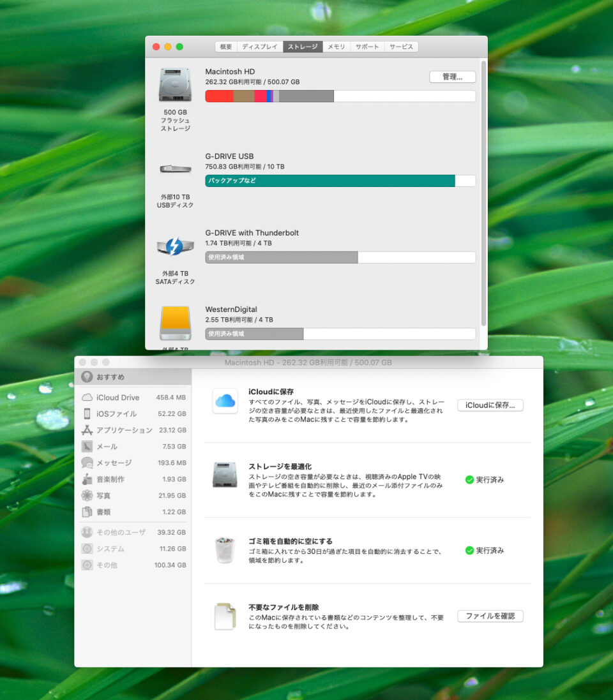Image resolution: width=613 pixels, height=700 pixels.
Task: Click the hard disk icon beside ストレージを最適化
Action: pos(225,475)
